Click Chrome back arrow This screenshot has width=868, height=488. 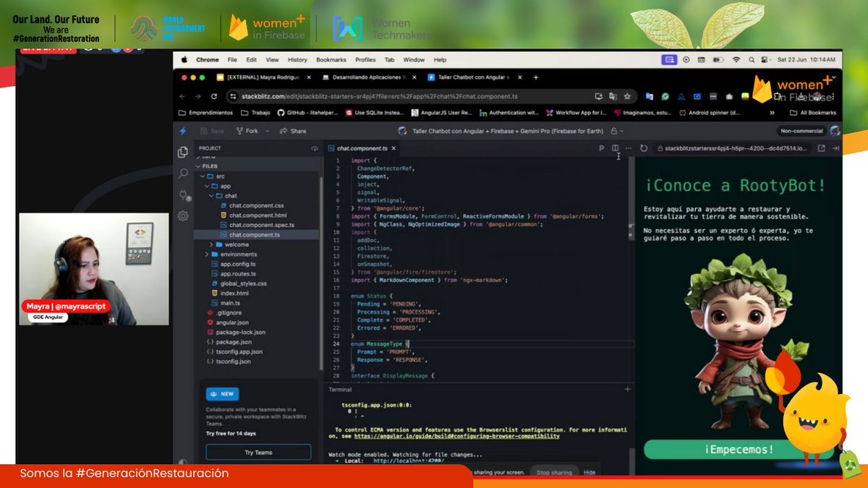click(x=181, y=96)
